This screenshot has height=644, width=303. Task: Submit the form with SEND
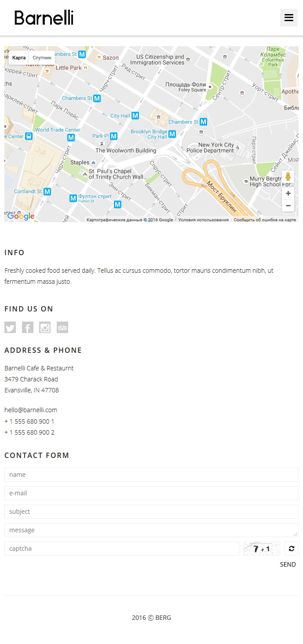[288, 564]
